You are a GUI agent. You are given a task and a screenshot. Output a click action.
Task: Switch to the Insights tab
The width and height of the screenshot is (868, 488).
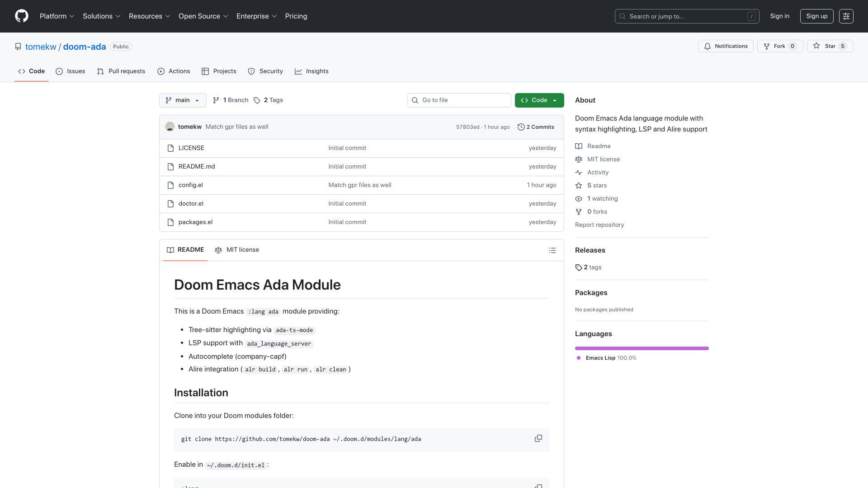[x=311, y=71]
